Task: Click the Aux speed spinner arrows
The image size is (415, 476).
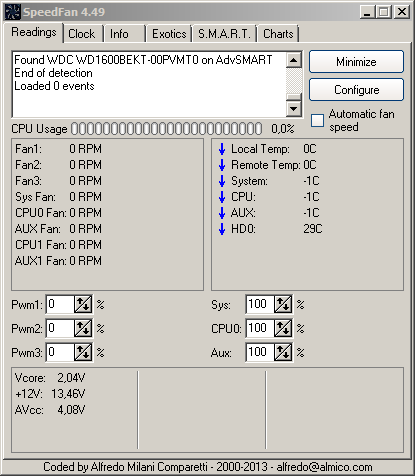Action: [x=283, y=352]
